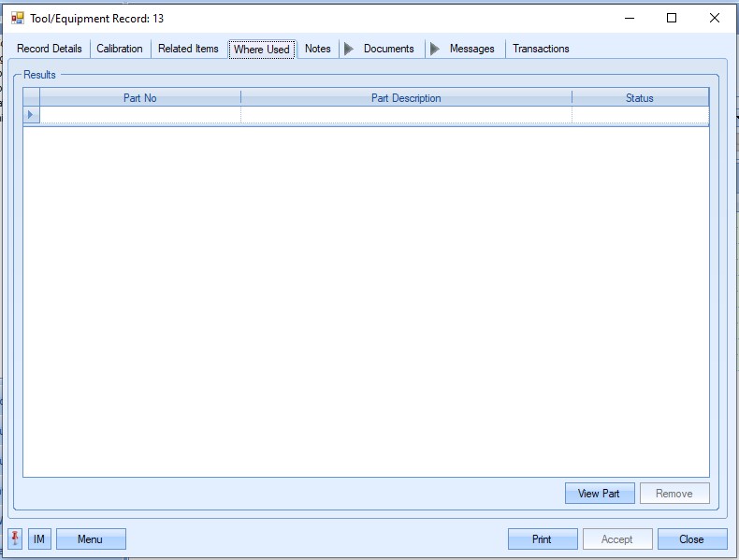Image resolution: width=739 pixels, height=560 pixels.
Task: Open the Menu button
Action: [x=91, y=539]
